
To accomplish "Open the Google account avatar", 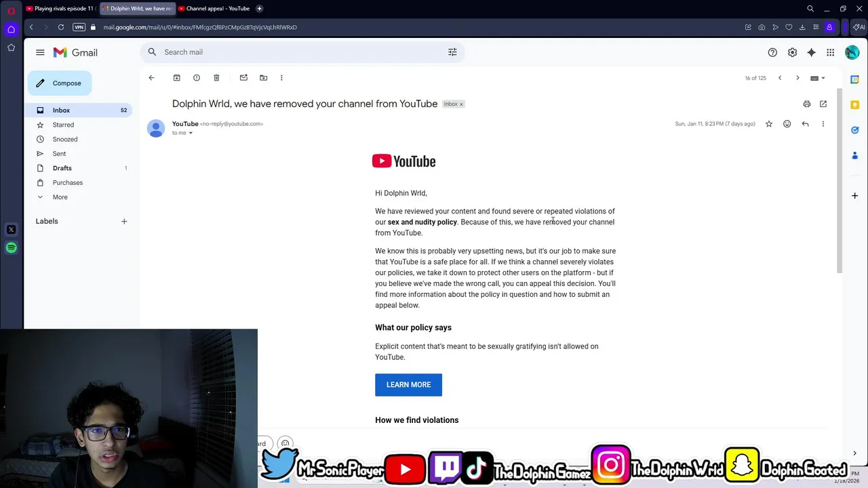I will tap(852, 52).
